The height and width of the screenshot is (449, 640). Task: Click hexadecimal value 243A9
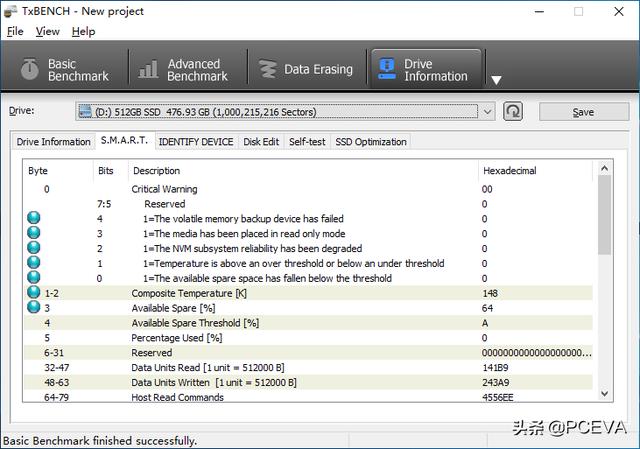(495, 382)
